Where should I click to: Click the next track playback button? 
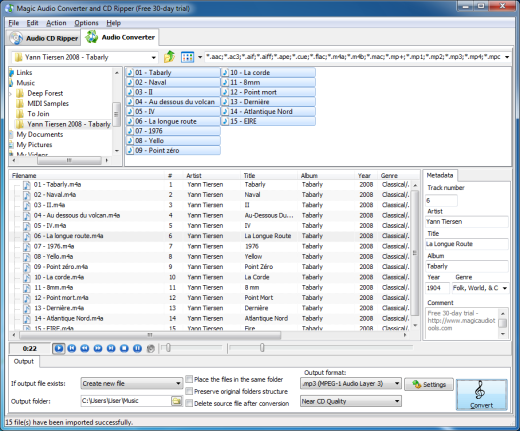[x=111, y=349]
